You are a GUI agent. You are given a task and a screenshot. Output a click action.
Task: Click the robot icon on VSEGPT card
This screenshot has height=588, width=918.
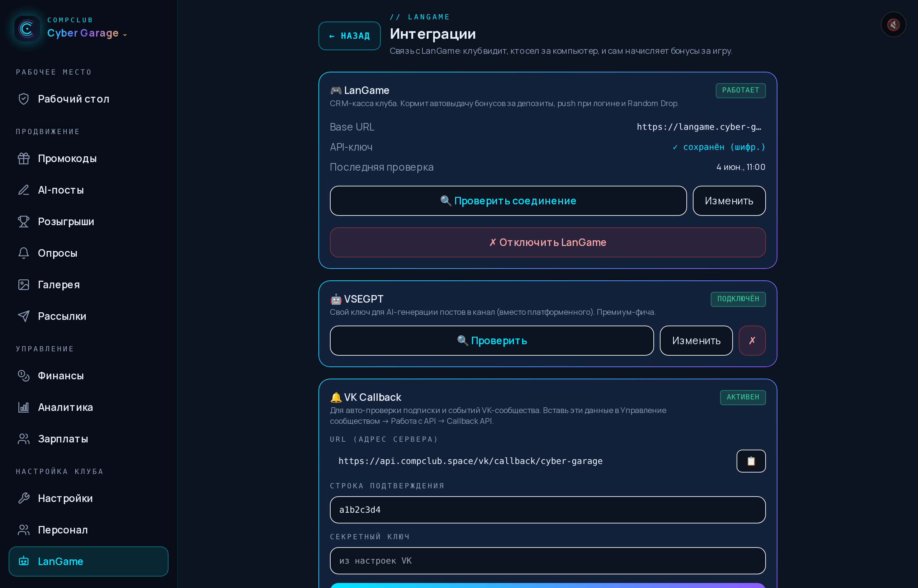point(336,299)
